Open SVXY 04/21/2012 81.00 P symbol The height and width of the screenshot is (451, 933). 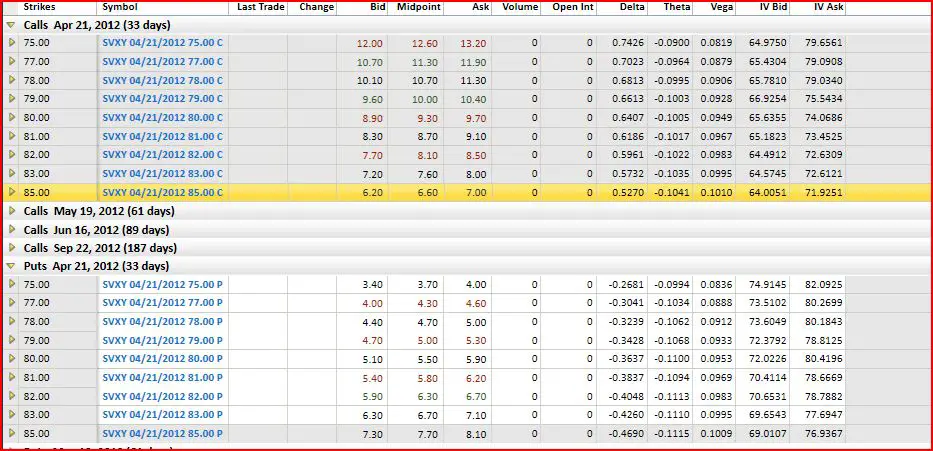point(162,377)
